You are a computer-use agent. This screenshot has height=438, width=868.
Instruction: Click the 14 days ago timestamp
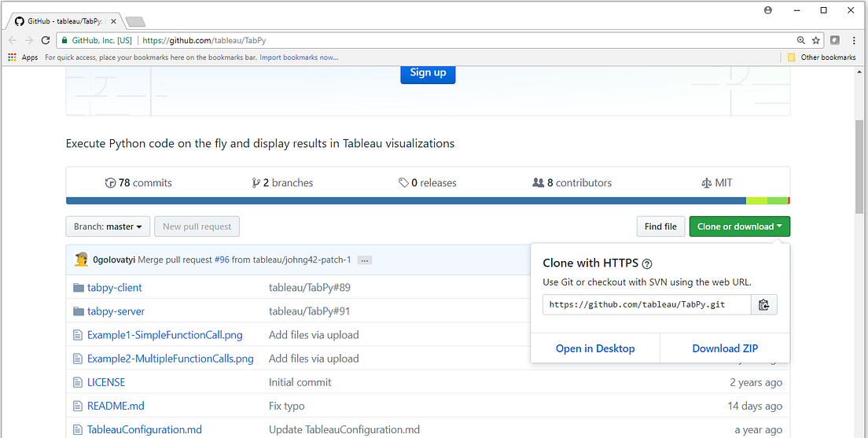[x=755, y=406]
